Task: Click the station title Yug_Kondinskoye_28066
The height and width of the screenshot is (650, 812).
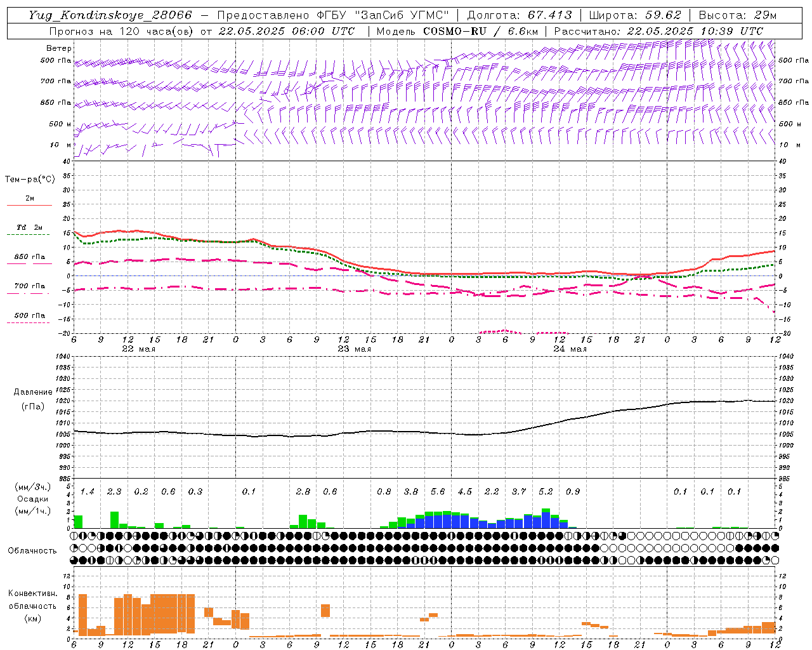Action: pos(110,15)
